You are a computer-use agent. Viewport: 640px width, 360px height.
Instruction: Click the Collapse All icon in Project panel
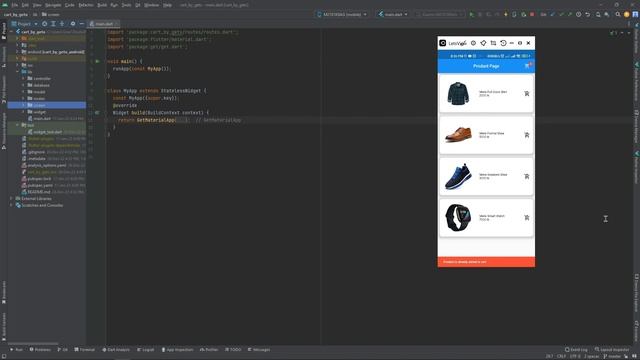click(x=62, y=24)
